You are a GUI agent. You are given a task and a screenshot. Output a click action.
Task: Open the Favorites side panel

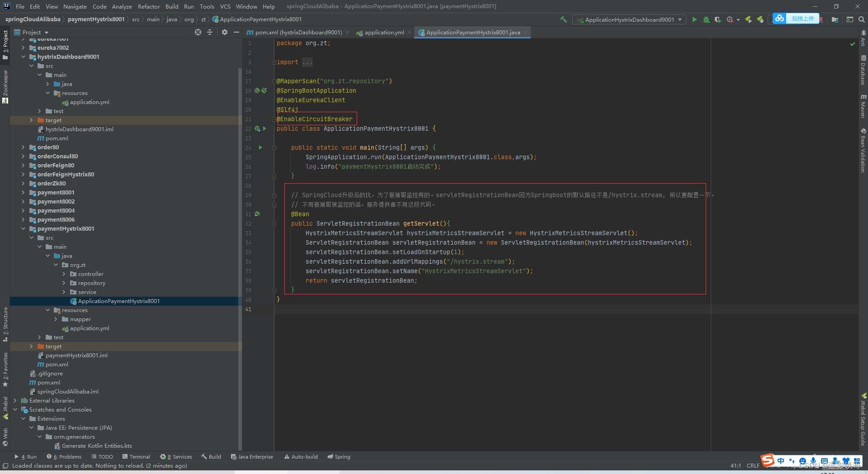click(5, 370)
